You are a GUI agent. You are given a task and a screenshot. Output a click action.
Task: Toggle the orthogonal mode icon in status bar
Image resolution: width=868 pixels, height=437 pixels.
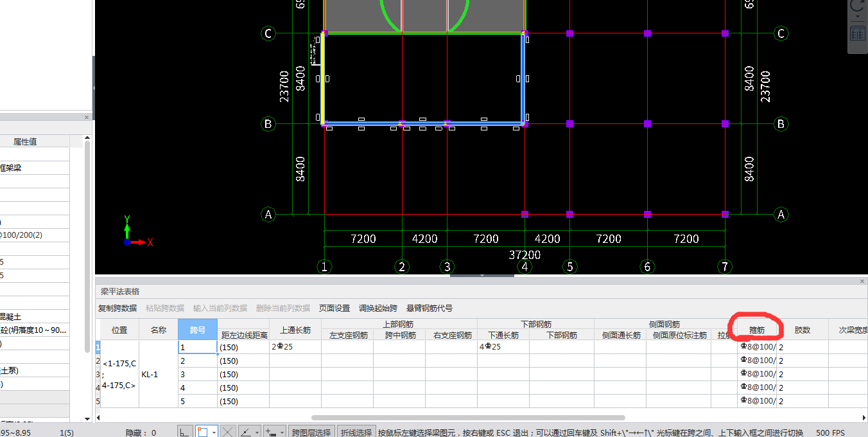coord(185,433)
